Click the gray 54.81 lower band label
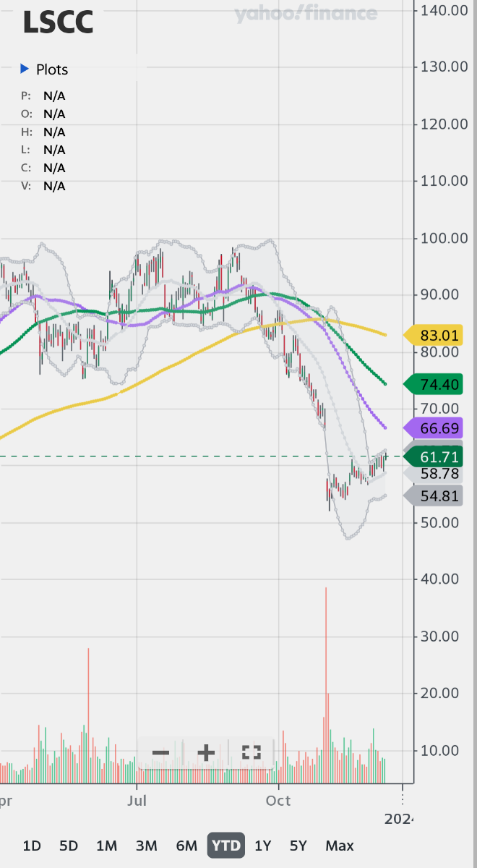This screenshot has height=868, width=477. point(438,496)
